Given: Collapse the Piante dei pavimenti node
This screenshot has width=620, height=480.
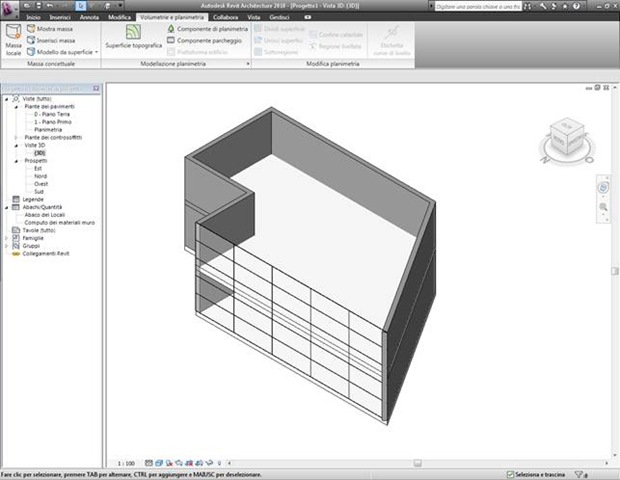Looking at the screenshot, I should (16, 107).
